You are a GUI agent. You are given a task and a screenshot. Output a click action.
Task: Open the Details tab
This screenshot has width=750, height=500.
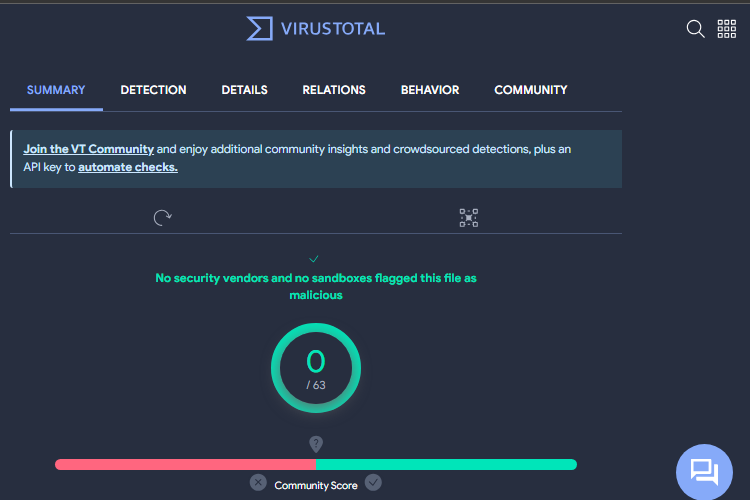244,90
